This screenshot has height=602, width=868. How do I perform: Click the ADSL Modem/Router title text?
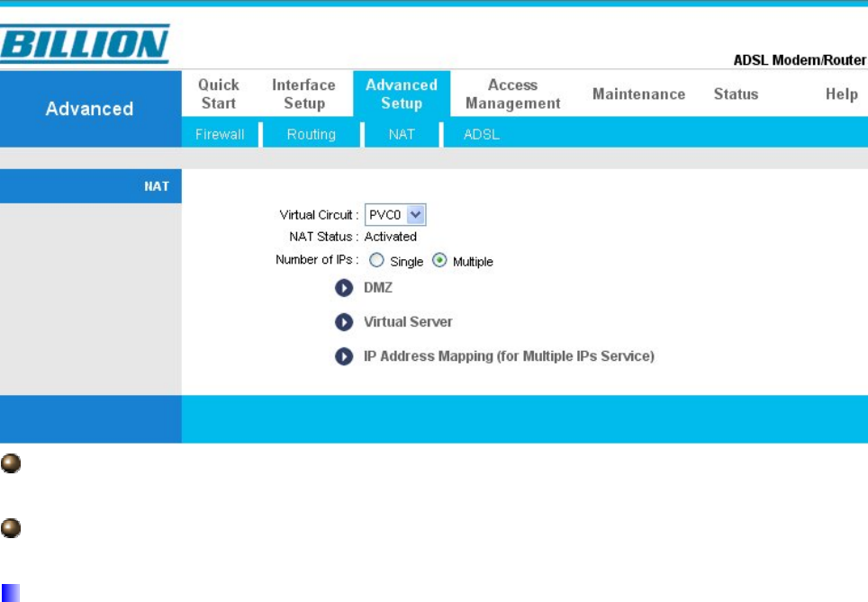(x=800, y=59)
